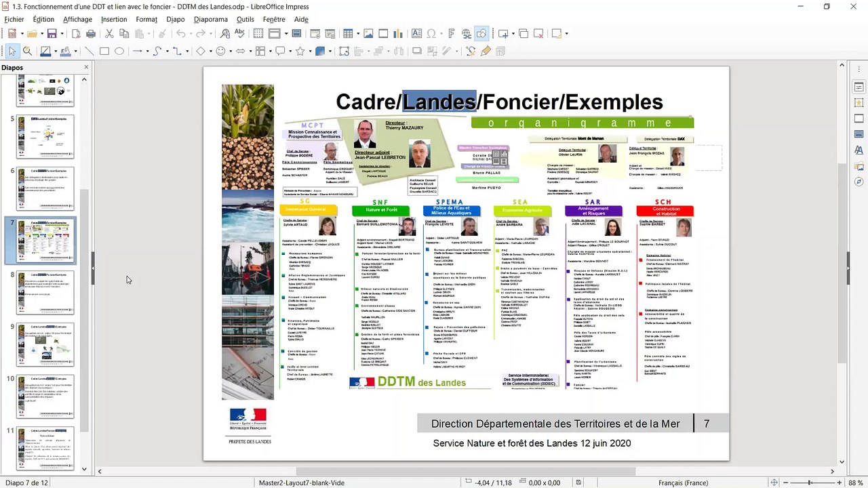Click the Undo arrow icon
868x488 pixels.
pyautogui.click(x=180, y=33)
